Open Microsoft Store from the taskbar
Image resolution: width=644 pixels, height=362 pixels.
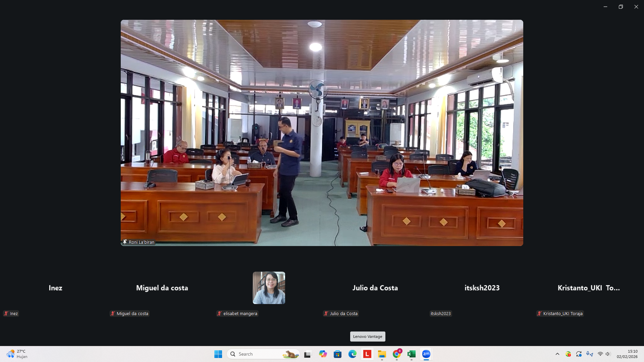(x=337, y=354)
